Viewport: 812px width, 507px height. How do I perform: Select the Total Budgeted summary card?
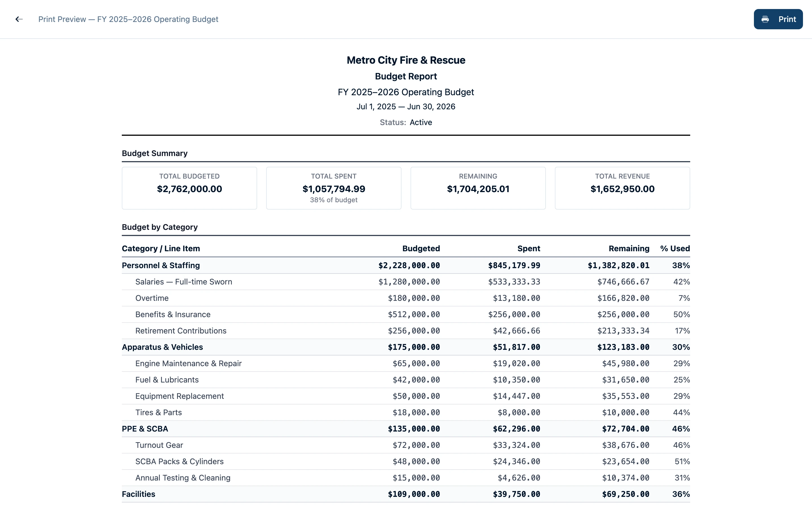point(189,188)
